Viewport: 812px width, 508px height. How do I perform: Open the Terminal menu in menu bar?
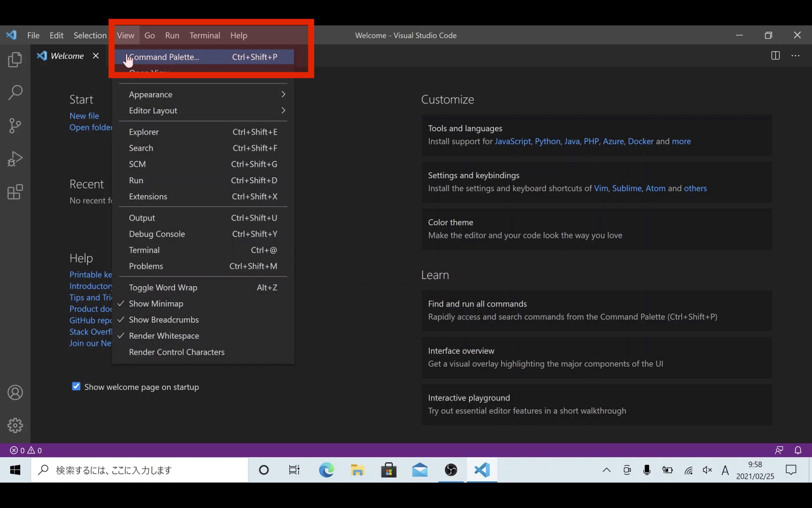pos(205,35)
